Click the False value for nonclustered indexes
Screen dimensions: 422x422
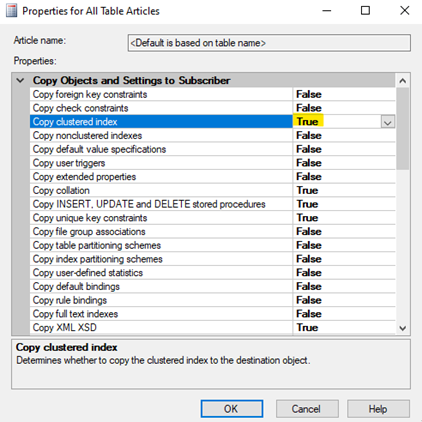309,136
